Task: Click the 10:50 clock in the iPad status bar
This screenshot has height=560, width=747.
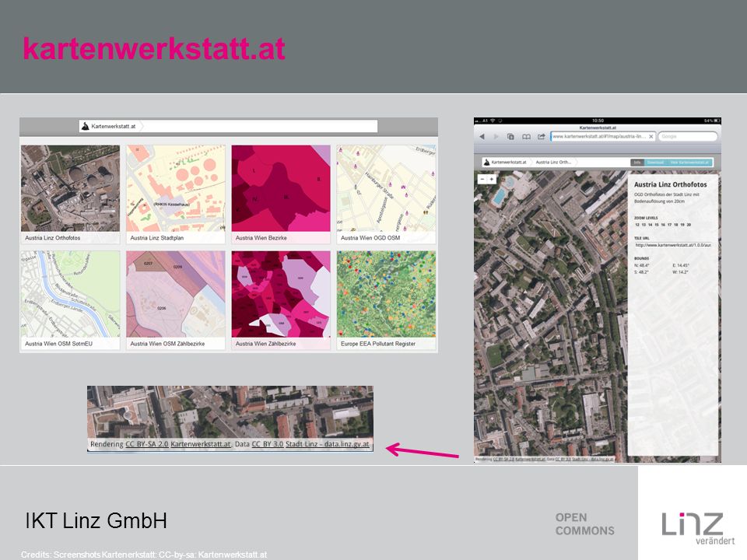Action: coord(598,121)
